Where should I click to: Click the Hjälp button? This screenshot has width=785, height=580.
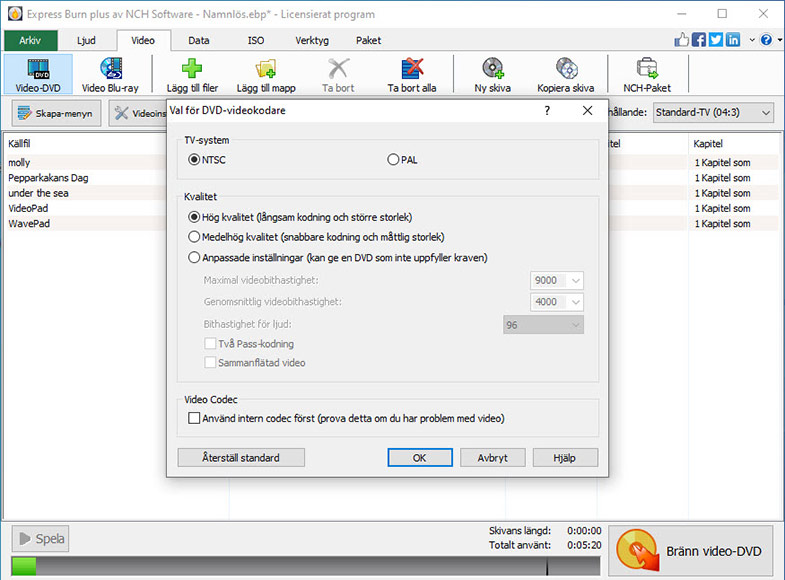pos(565,457)
